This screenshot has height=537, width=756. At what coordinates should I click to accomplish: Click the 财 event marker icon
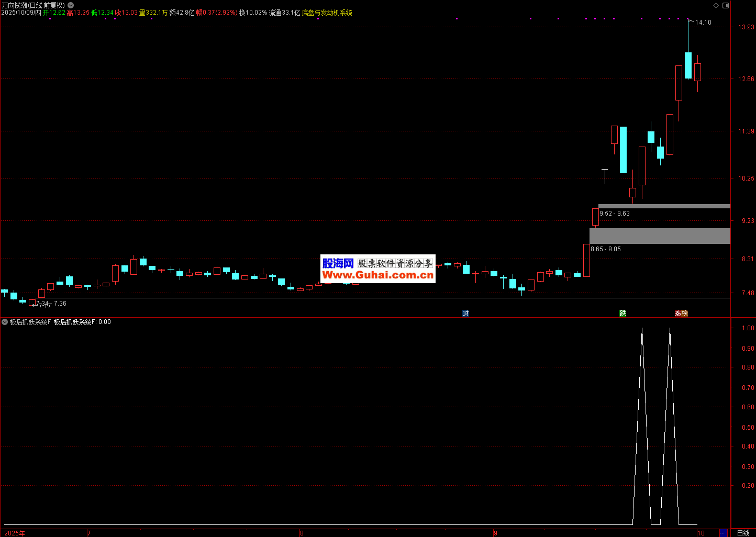(465, 313)
